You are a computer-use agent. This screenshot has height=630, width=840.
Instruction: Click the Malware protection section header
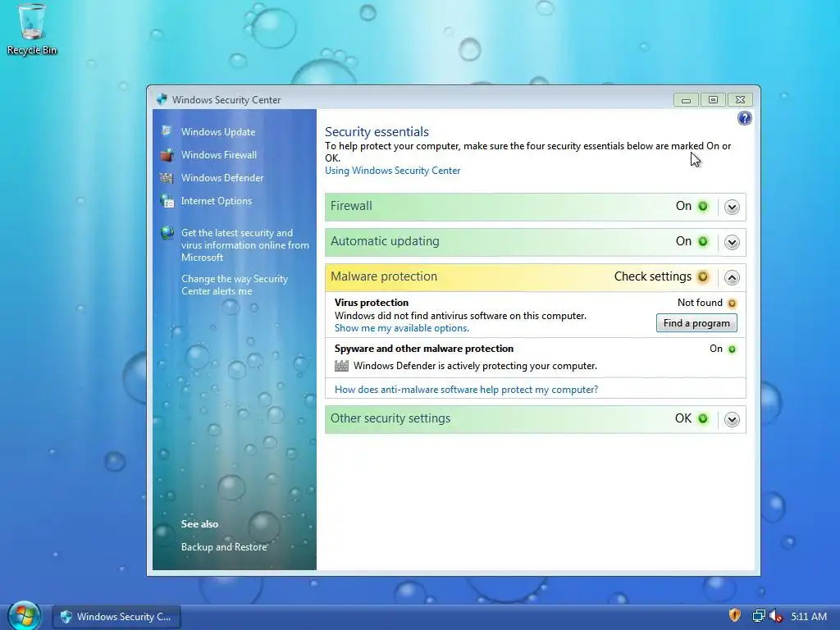[x=535, y=277]
